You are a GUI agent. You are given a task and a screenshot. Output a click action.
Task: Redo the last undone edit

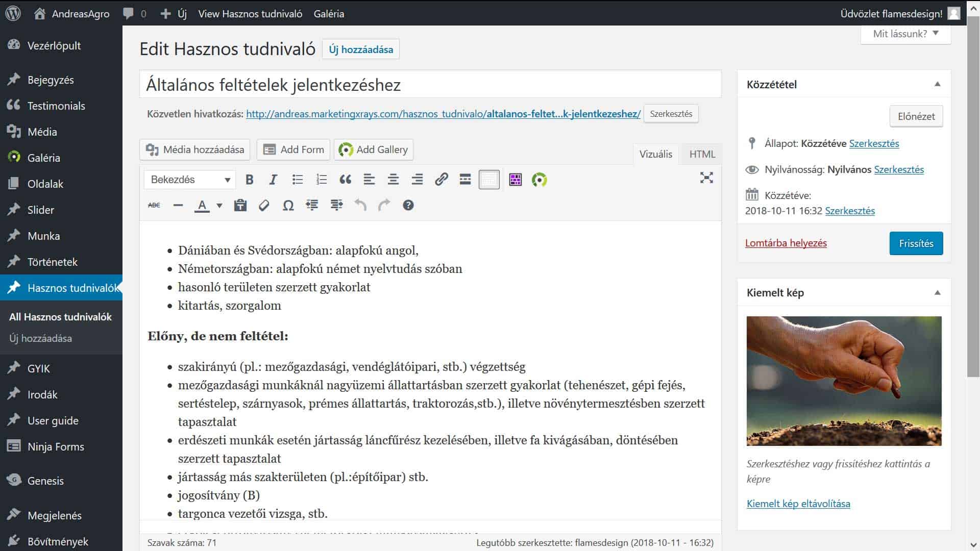tap(384, 205)
